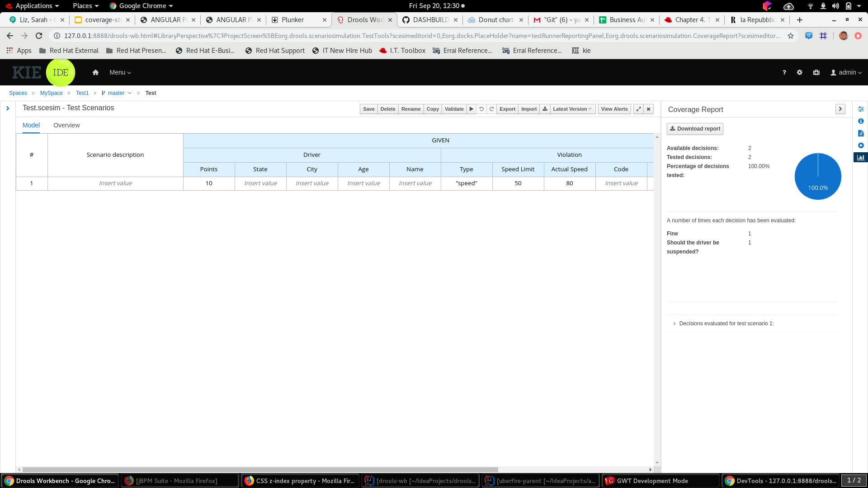Image resolution: width=868 pixels, height=488 pixels.
Task: Expand decisions evaluated for test scenario 1
Action: pyautogui.click(x=723, y=324)
